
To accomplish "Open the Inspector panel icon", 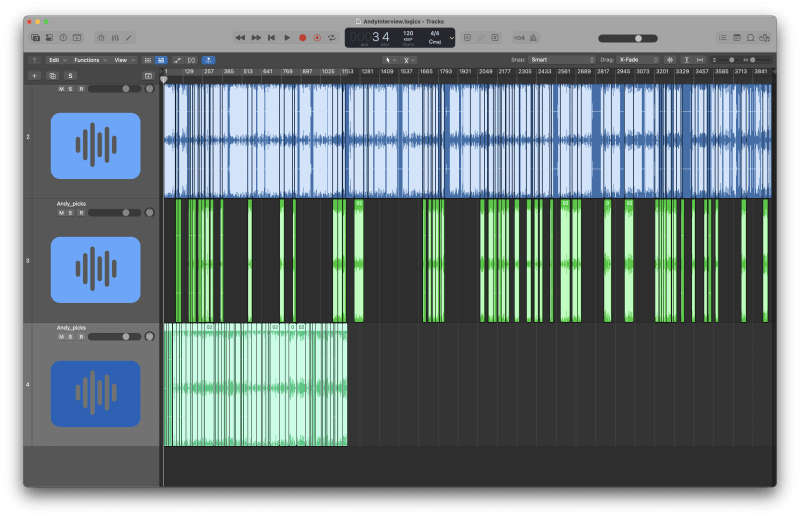I will (x=49, y=38).
